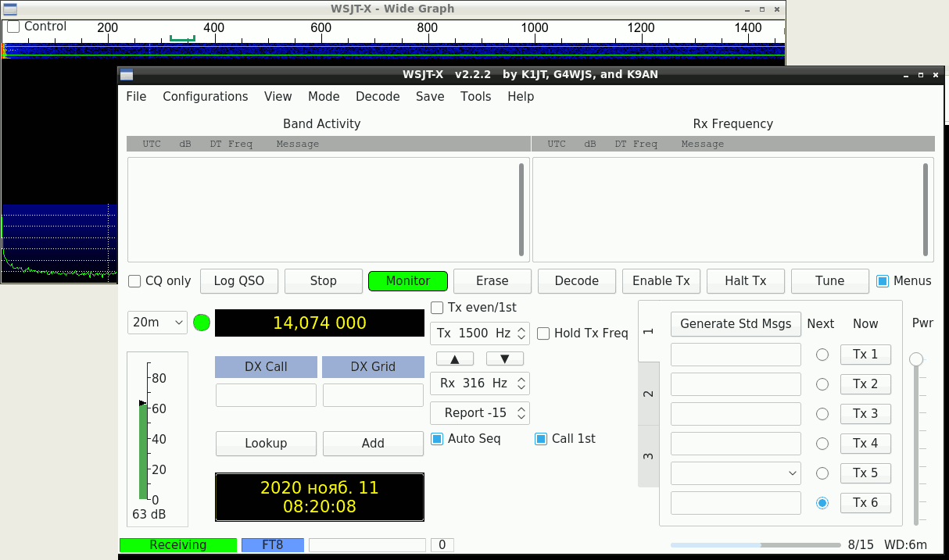Viewport: 949px width, 560px height.
Task: Click the 14,074 000 frequency display
Action: (x=319, y=323)
